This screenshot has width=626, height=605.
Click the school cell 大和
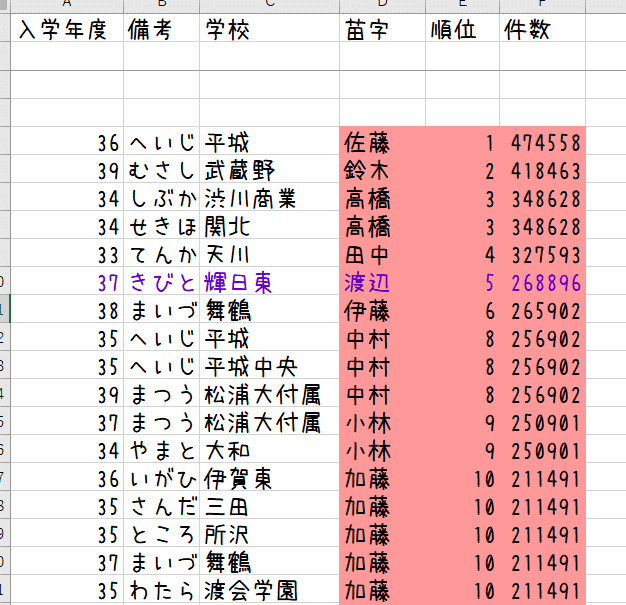click(269, 449)
